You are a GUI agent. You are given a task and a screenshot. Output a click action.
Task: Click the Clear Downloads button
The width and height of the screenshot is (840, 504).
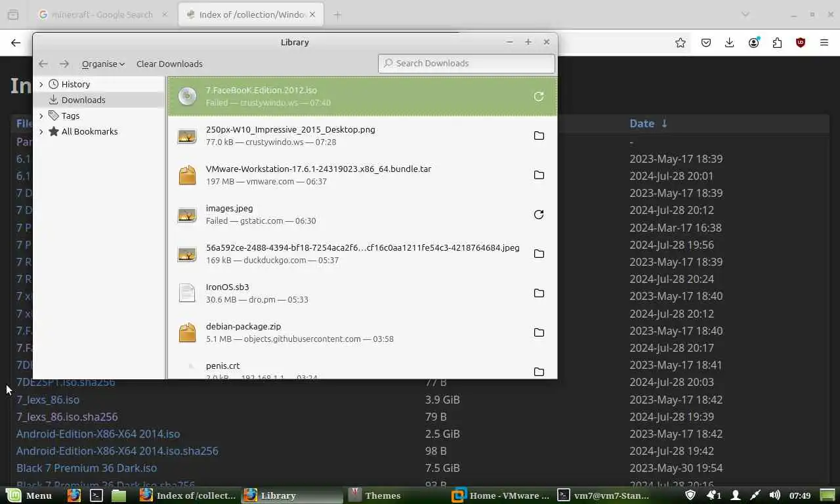(169, 64)
